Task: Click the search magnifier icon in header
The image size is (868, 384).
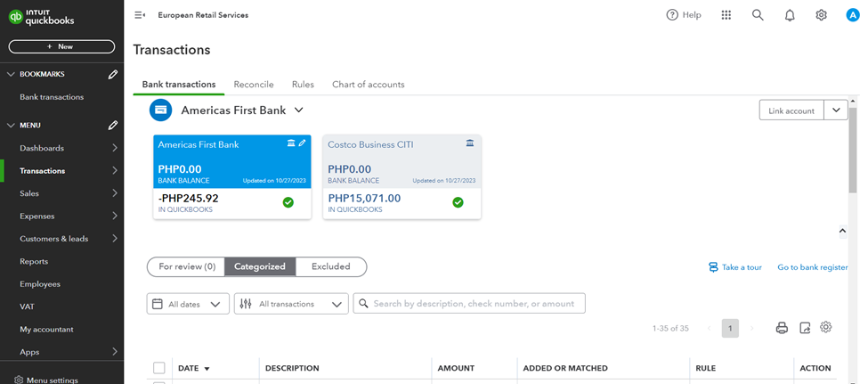Action: tap(758, 15)
